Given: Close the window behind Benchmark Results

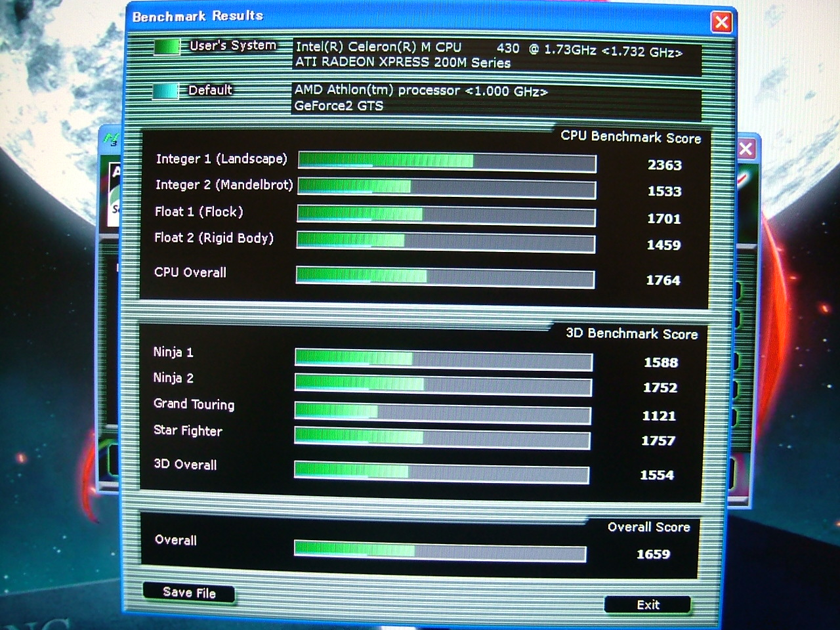Looking at the screenshot, I should coord(746,149).
